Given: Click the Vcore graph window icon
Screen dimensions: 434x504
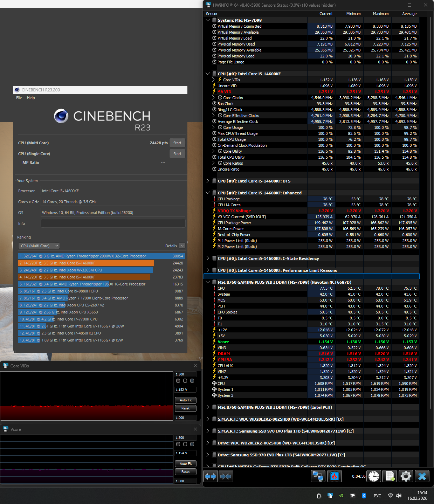Looking at the screenshot, I should point(6,429).
